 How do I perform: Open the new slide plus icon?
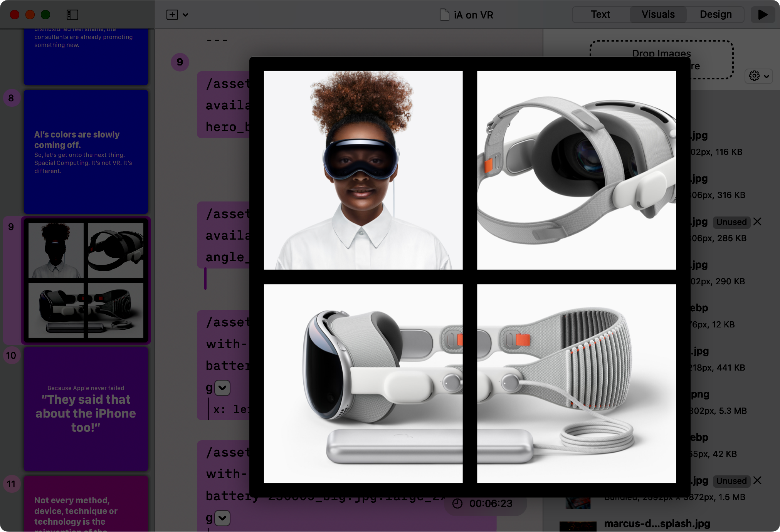pyautogui.click(x=171, y=15)
